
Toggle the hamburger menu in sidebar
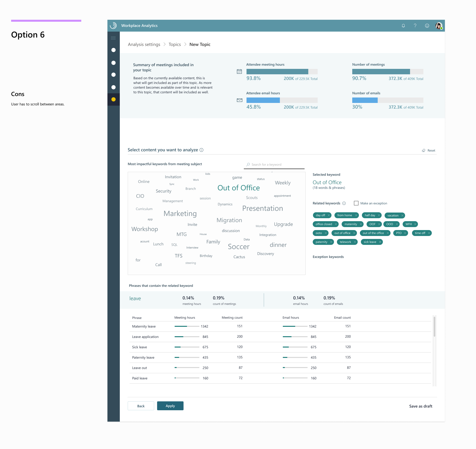pyautogui.click(x=113, y=38)
